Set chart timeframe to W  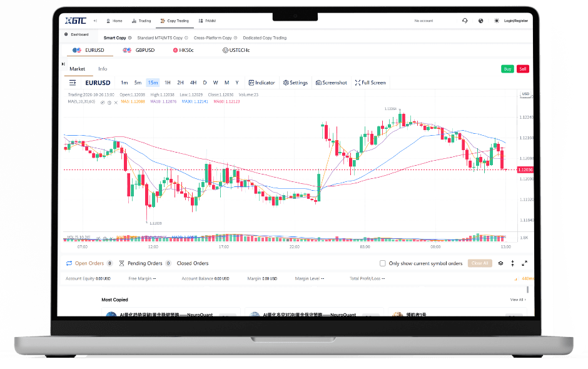coord(216,83)
